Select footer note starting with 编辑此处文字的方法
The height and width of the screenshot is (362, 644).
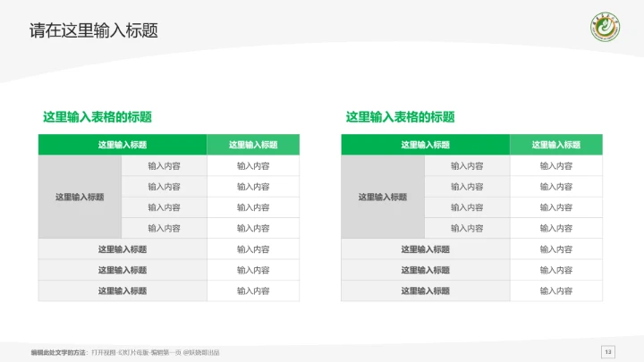coord(125,352)
